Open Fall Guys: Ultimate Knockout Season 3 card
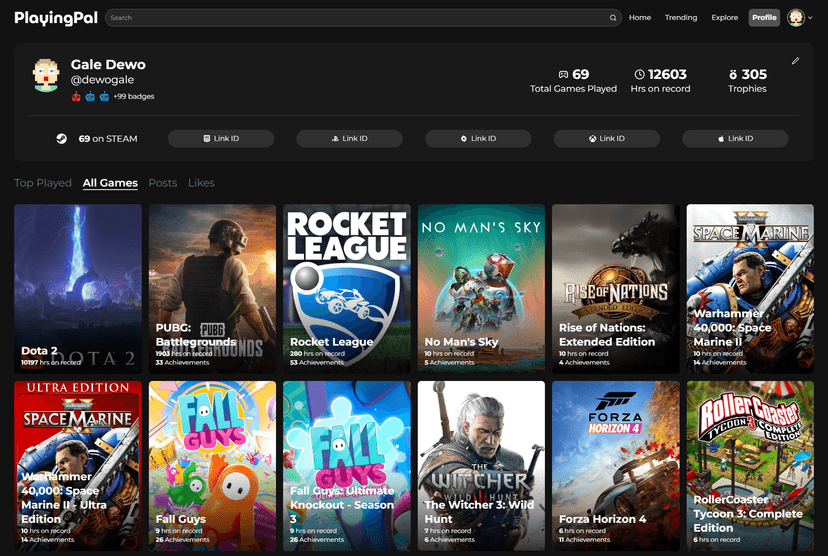 pos(346,466)
